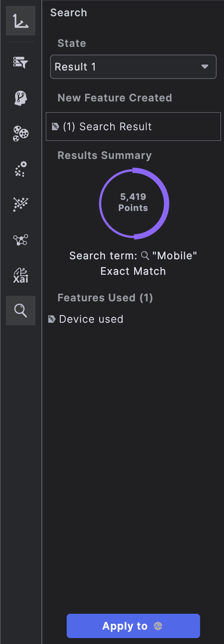Expand the (1) Search Result feature entry
The image size is (224, 644).
pos(133,126)
